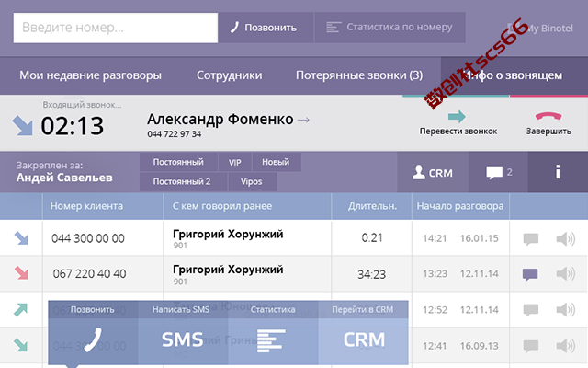Image resolution: width=588 pixels, height=368 pixels.
Task: Click duration 0:21
Action: click(x=372, y=237)
